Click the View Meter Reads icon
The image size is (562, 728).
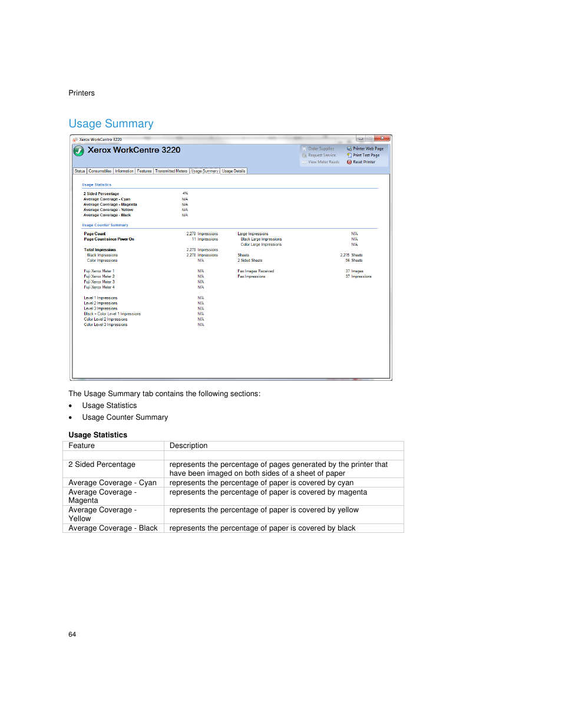coord(304,162)
